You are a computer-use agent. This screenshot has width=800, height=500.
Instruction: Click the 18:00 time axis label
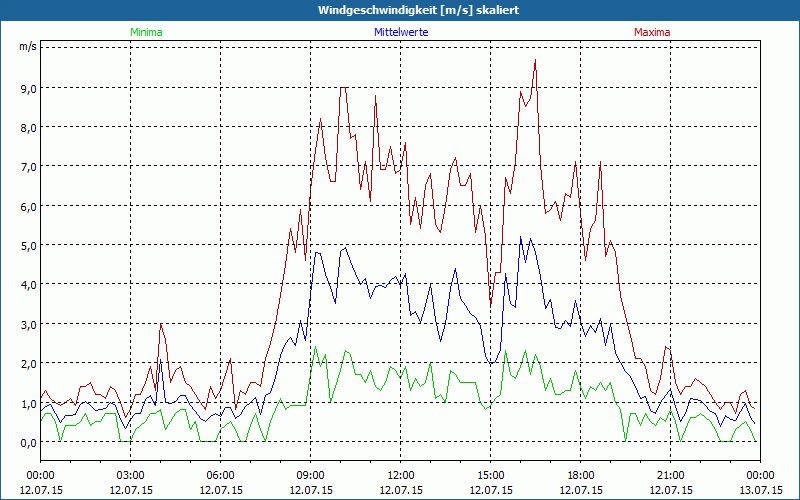581,475
